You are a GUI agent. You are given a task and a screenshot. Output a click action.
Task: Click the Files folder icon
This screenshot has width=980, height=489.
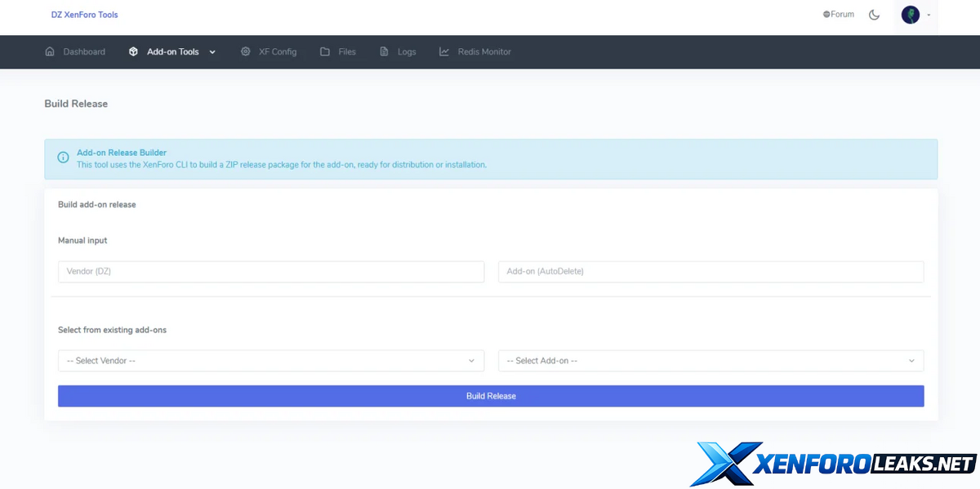click(325, 51)
